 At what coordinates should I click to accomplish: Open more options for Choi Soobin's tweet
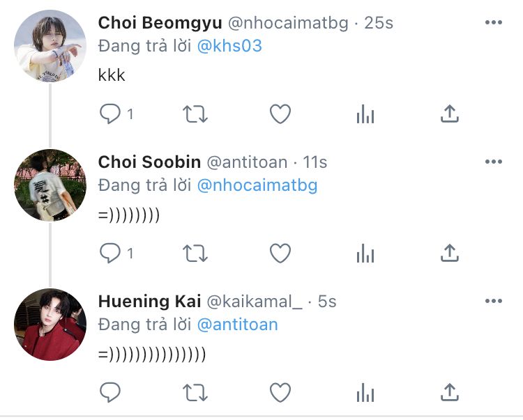coord(494,162)
